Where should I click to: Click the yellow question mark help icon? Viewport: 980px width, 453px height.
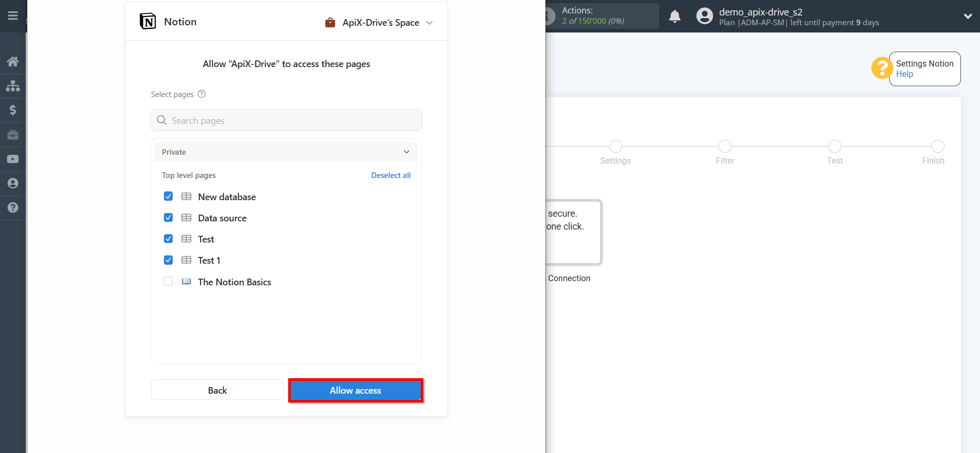click(882, 68)
